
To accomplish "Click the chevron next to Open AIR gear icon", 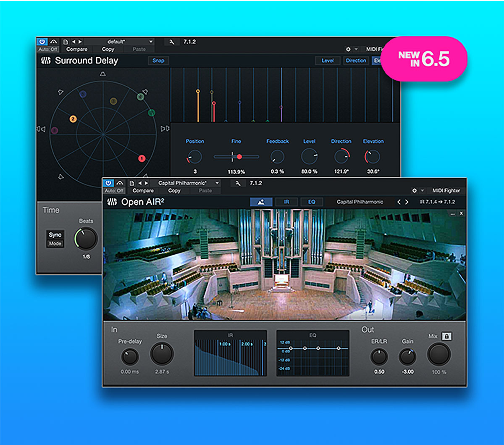I will (422, 190).
